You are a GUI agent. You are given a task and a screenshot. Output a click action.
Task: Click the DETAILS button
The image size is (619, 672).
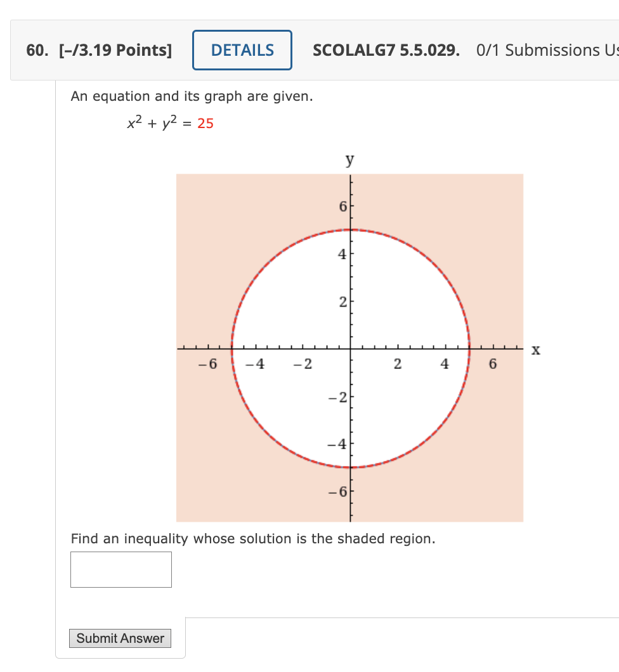(x=242, y=50)
